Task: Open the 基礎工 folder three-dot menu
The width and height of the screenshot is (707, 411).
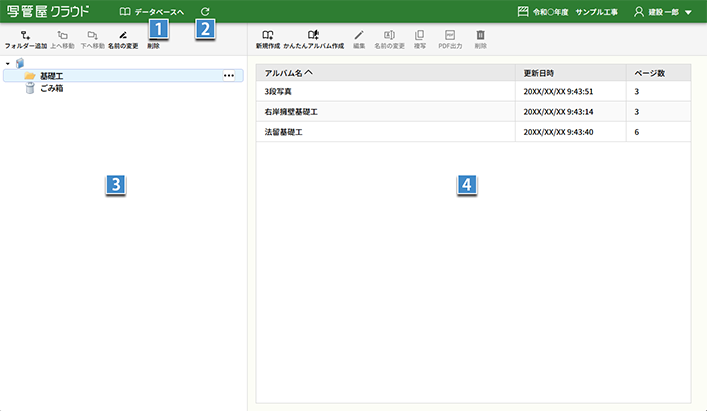Action: point(229,76)
